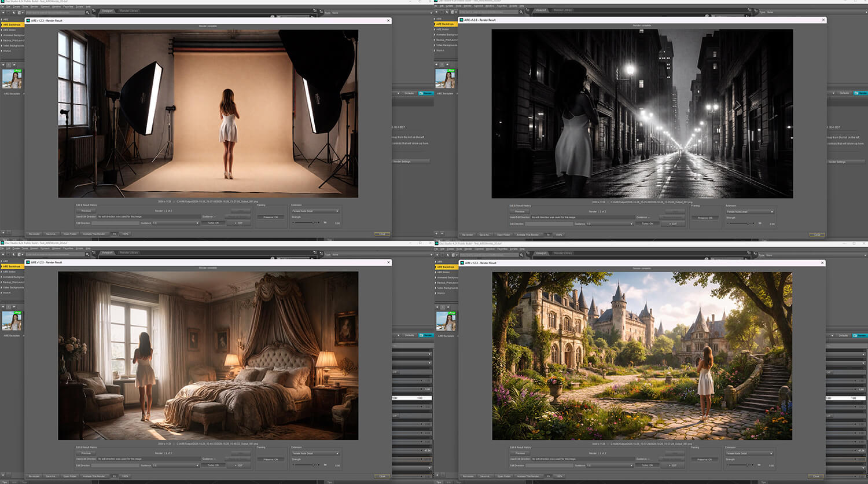Image resolution: width=868 pixels, height=484 pixels.
Task: Select AIRE Motion folder in the bedroom window
Action: [x=9, y=272]
